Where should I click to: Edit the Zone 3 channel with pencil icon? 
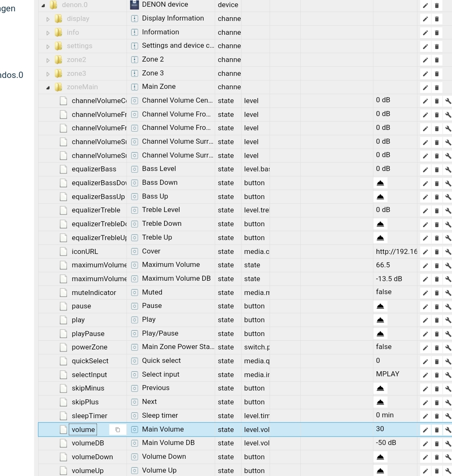[x=425, y=73]
